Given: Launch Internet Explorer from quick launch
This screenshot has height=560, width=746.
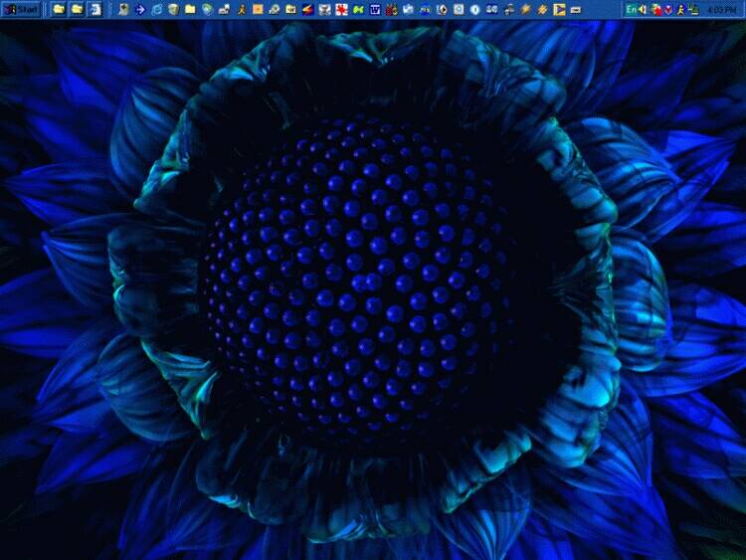Looking at the screenshot, I should pos(156,9).
